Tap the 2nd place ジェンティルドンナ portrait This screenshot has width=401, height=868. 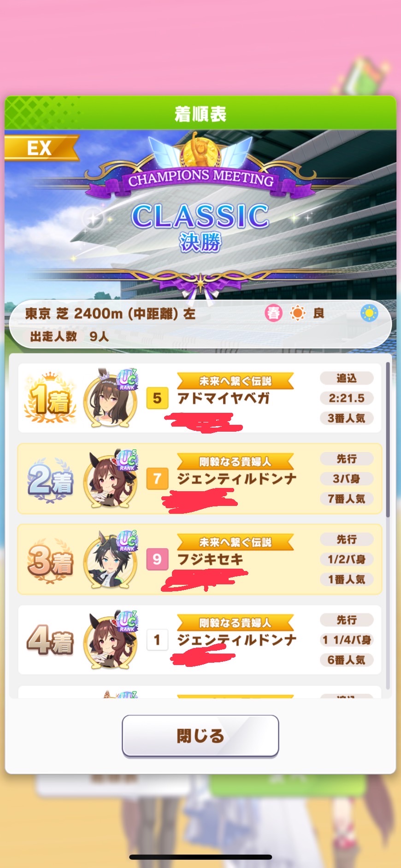tap(111, 479)
